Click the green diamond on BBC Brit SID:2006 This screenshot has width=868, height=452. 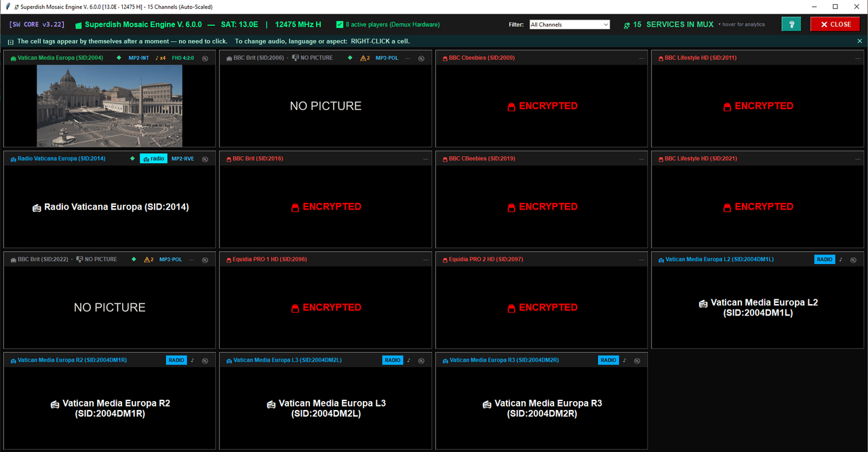pos(350,58)
